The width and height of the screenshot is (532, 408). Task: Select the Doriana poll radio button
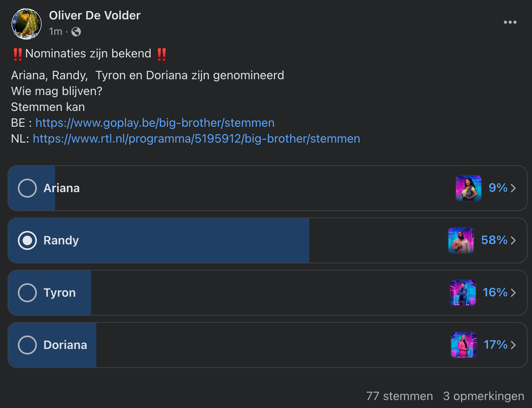point(27,345)
